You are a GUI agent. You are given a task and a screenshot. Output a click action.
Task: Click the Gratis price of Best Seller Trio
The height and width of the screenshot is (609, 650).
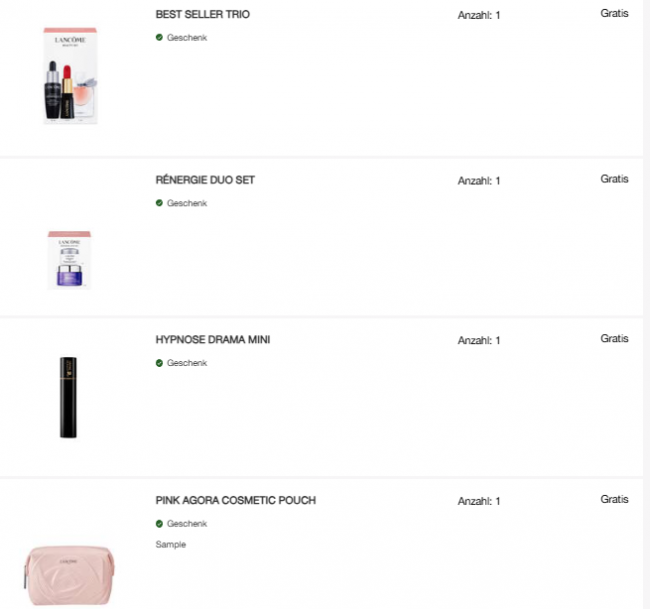click(614, 13)
